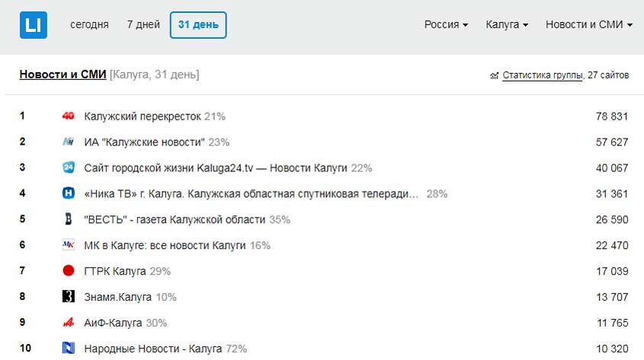Click the МК в Калуге favicon
Viewport: 644px width, 360px height.
(68, 246)
